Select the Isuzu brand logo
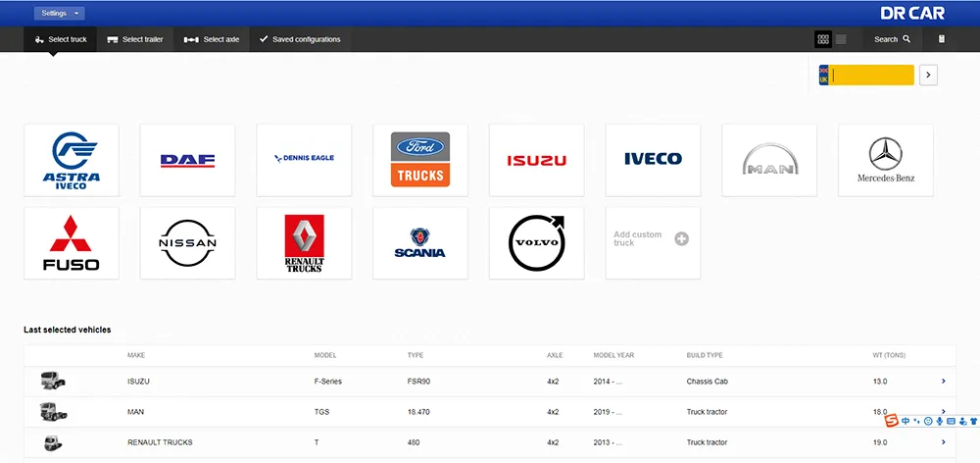Viewport: 980px width, 463px height. (536, 160)
